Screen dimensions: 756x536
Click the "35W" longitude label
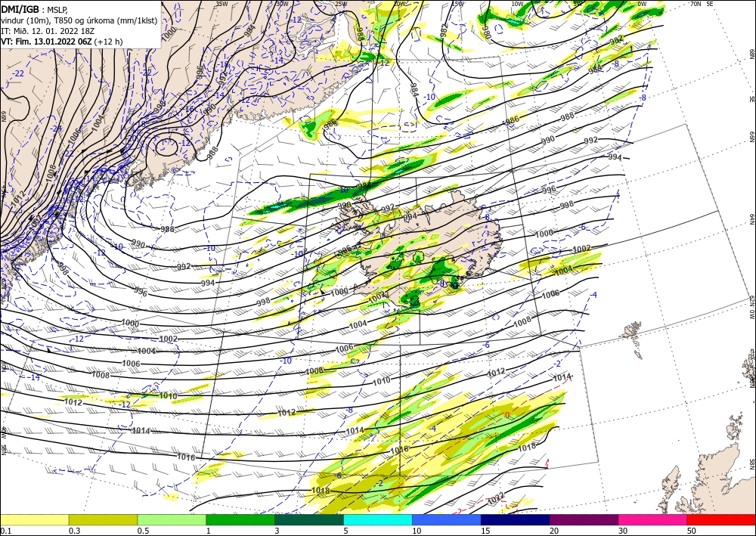(222, 4)
